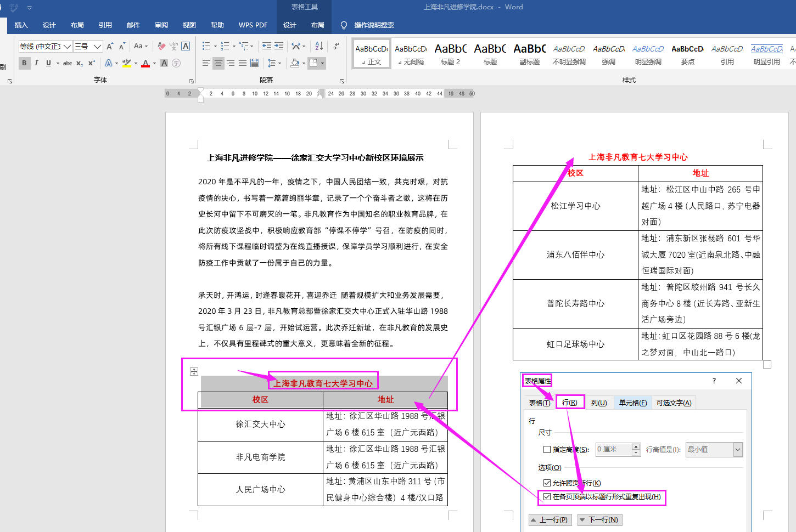
Task: Switch to 行(R) tab in dialog
Action: pos(570,403)
